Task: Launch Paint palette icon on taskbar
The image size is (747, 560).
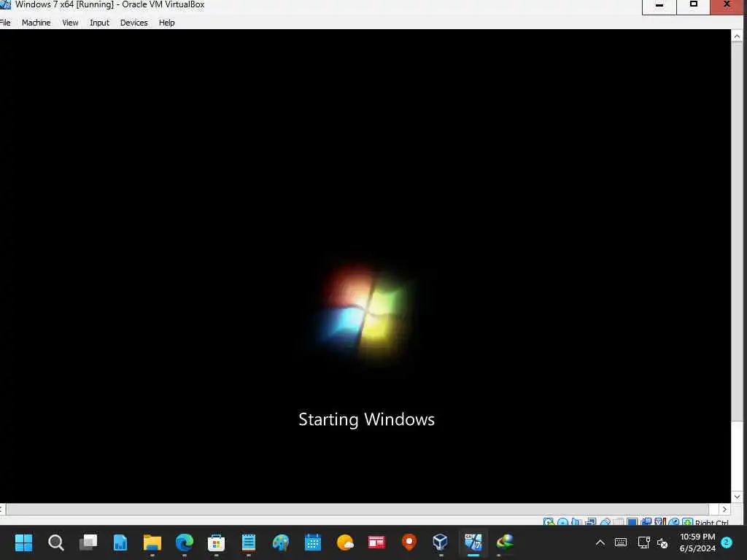Action: tap(281, 542)
